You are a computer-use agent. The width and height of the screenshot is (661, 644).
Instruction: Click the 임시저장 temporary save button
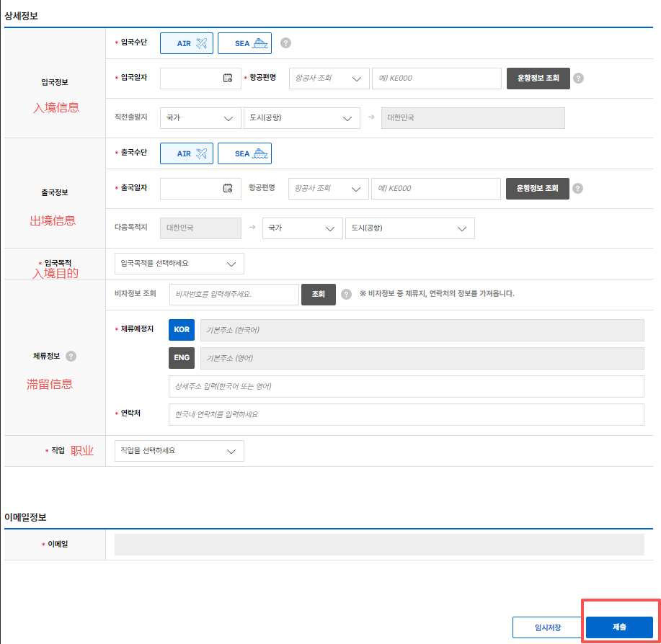[548, 627]
